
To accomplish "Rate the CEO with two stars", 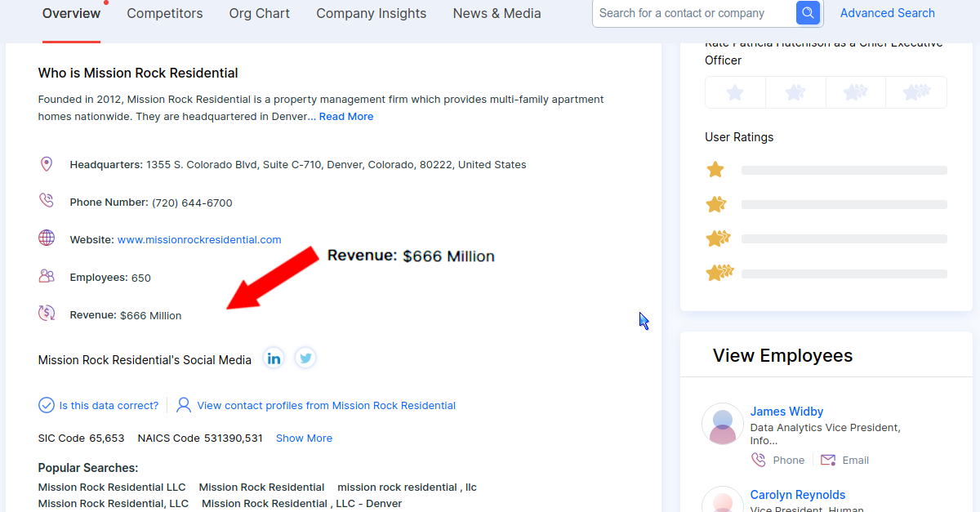I will click(795, 92).
